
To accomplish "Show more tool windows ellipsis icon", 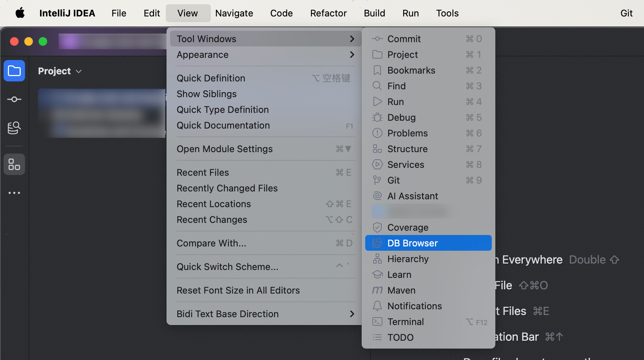I will click(14, 193).
